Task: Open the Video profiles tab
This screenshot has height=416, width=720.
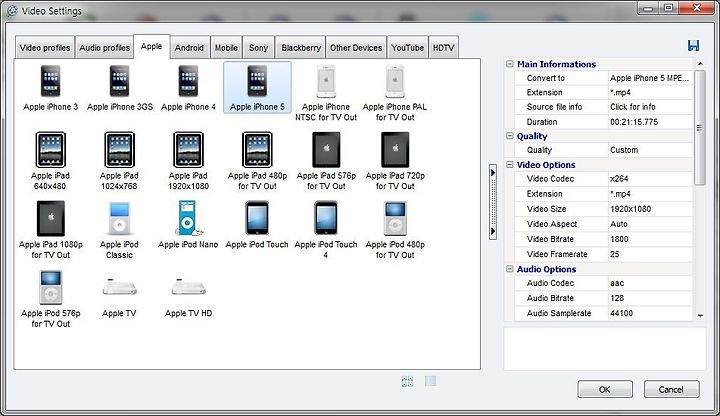Action: click(x=45, y=48)
